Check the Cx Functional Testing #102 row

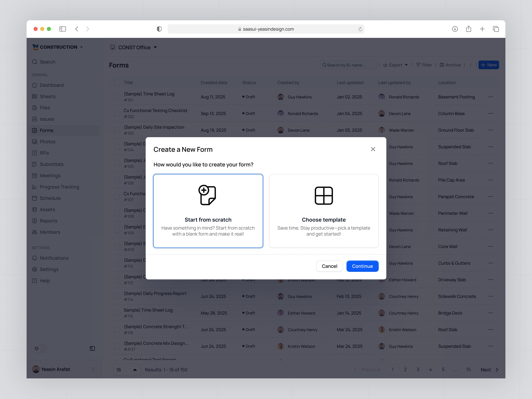(x=117, y=113)
